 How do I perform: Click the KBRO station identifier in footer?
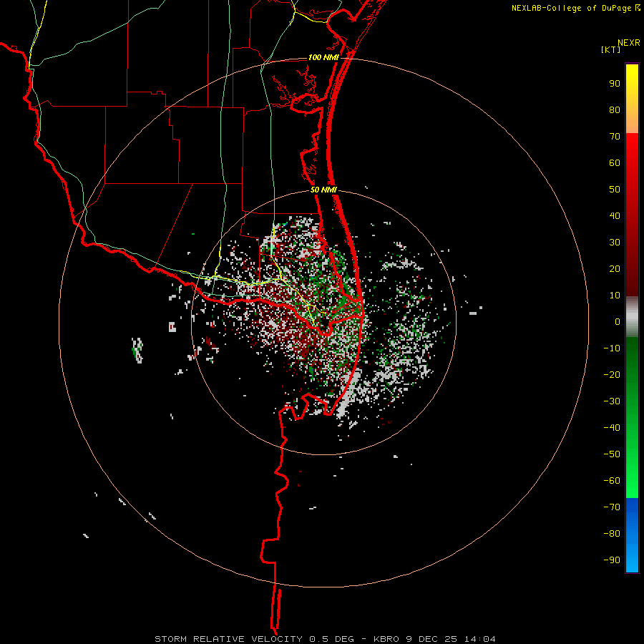pos(386,639)
